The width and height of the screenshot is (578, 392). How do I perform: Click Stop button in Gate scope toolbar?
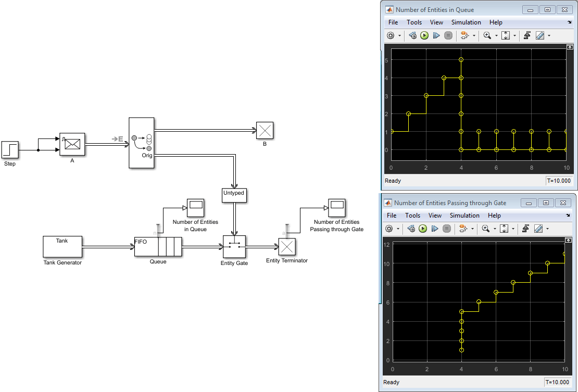(x=447, y=229)
